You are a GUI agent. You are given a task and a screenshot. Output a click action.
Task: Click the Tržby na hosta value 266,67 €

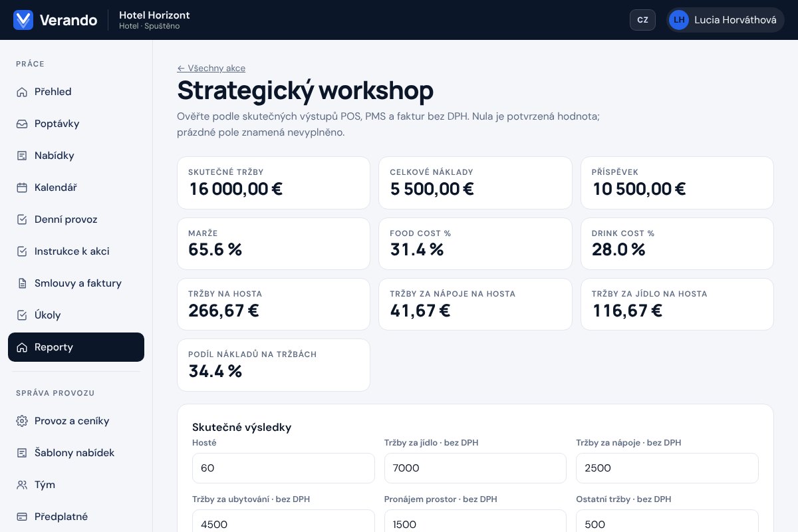(x=223, y=311)
